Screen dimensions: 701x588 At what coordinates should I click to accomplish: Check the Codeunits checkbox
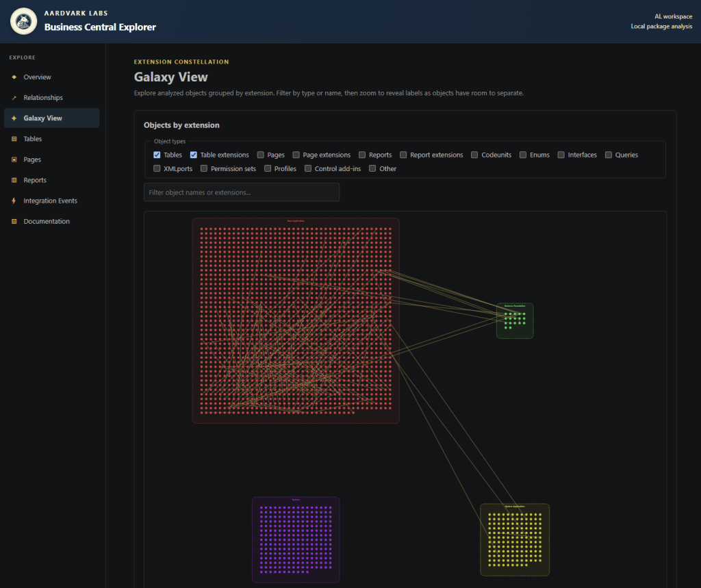(474, 155)
